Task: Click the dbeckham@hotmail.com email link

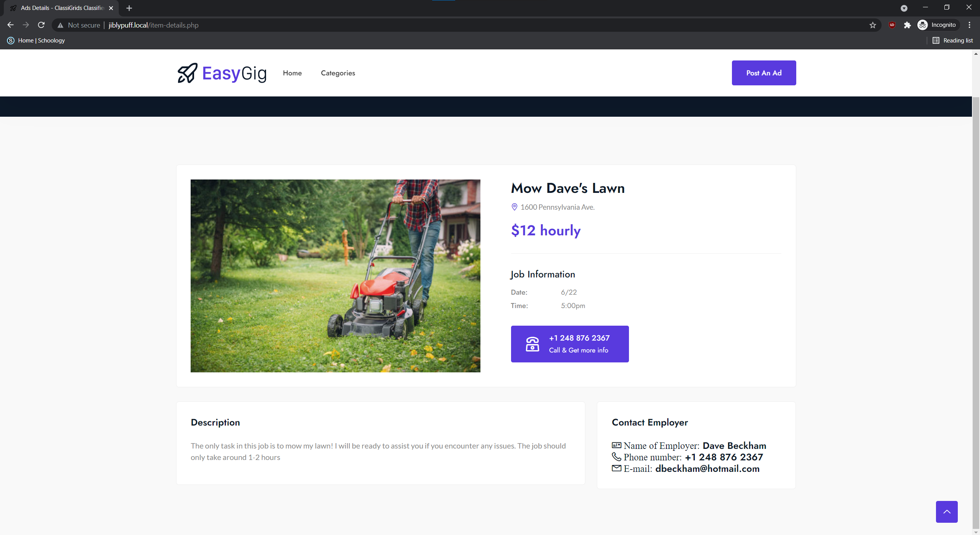Action: coord(707,469)
